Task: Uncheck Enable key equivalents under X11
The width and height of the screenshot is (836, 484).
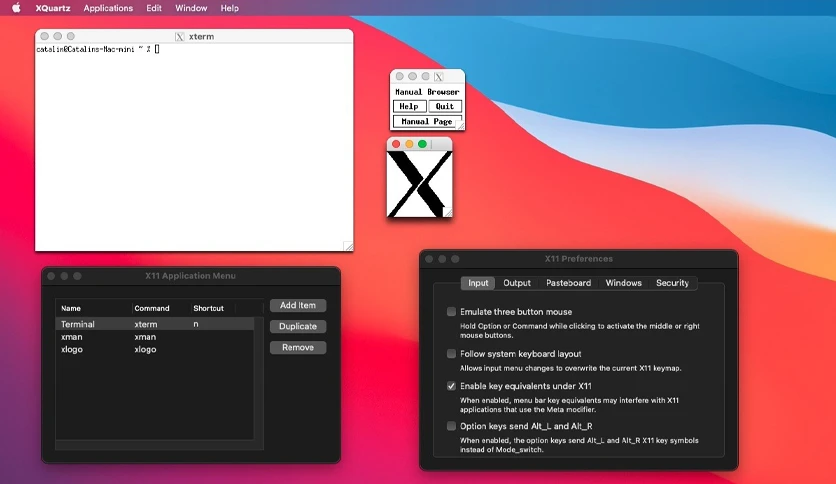Action: click(452, 386)
